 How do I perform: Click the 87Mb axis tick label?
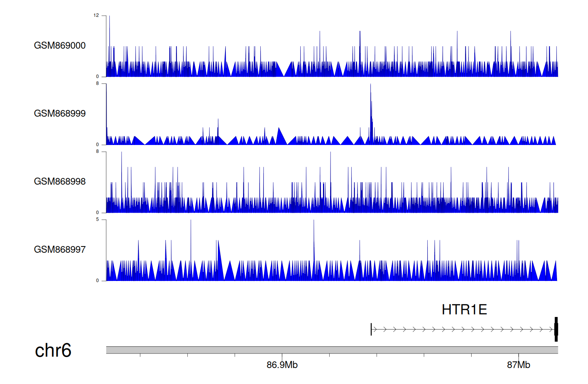pyautogui.click(x=518, y=365)
